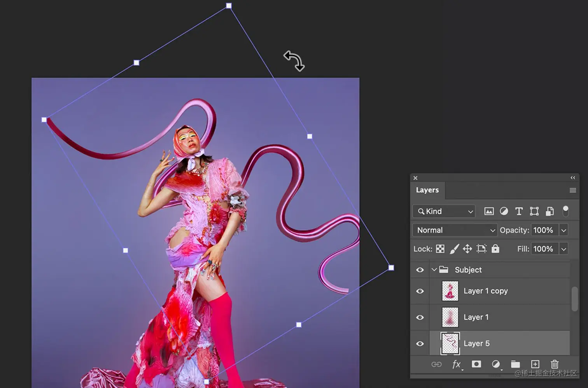Switch to the Layers tab

pos(427,190)
